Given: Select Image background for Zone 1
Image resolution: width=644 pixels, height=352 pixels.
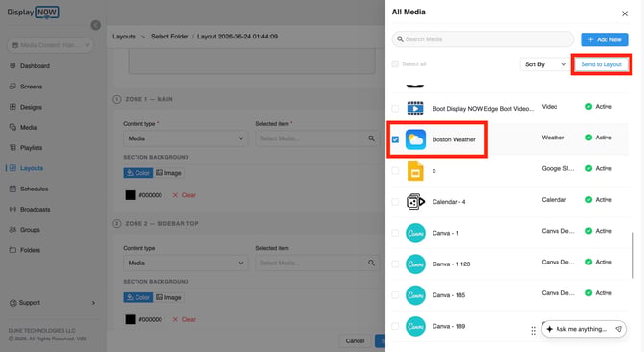Looking at the screenshot, I should 168,173.
